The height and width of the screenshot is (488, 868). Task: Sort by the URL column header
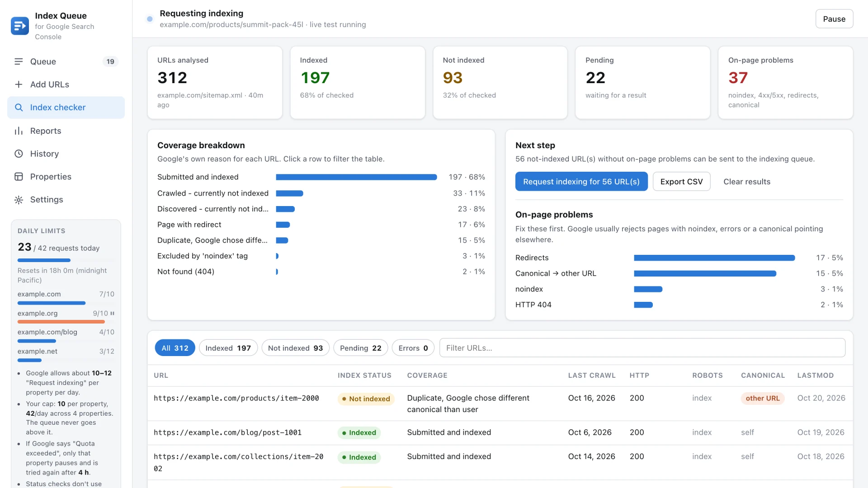click(x=161, y=375)
